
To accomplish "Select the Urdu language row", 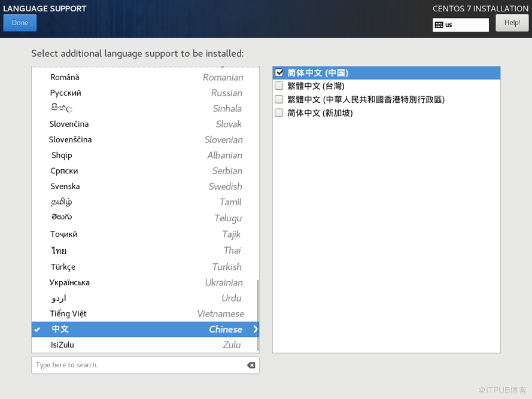I will tap(145, 299).
